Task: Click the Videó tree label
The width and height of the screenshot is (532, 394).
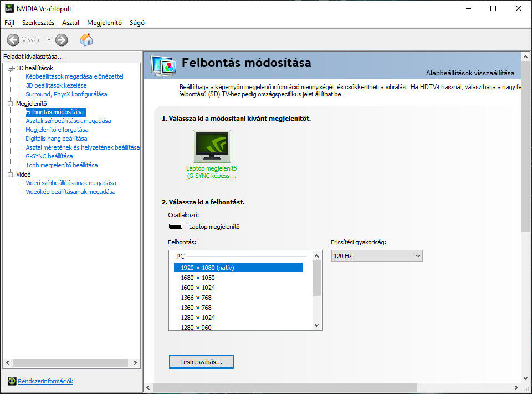Action: point(23,175)
